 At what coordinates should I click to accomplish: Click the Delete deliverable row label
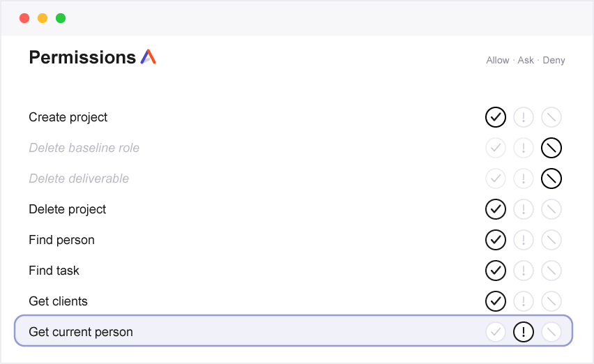pyautogui.click(x=79, y=179)
